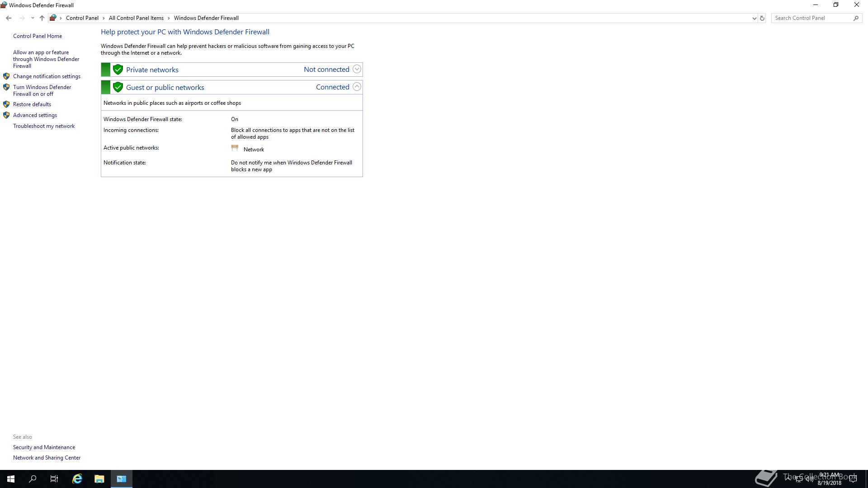Open the Control Panel breadcrumb

(82, 18)
